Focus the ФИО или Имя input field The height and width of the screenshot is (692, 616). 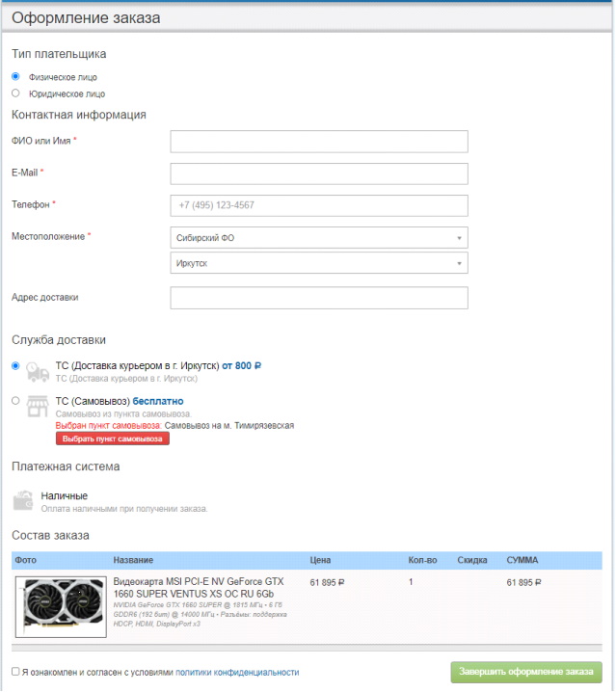[x=318, y=142]
